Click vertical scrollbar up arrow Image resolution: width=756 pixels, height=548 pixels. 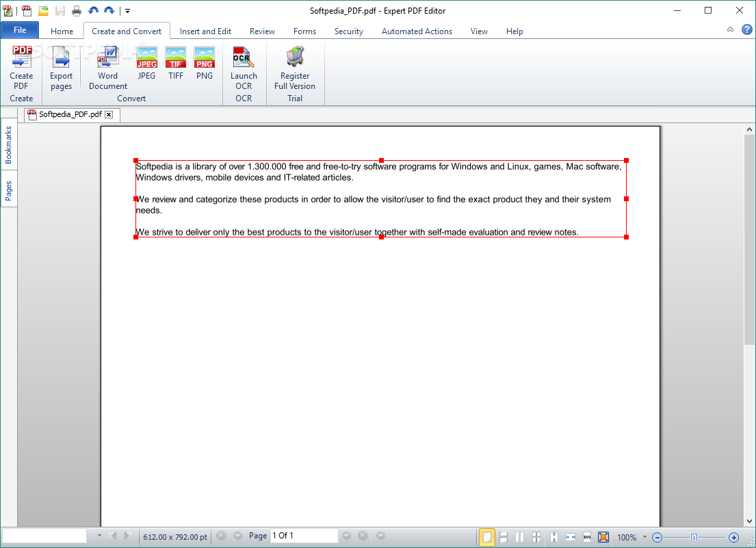tap(748, 129)
